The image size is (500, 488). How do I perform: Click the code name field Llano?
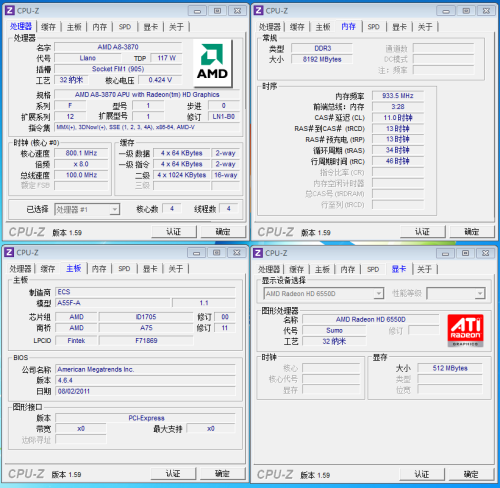click(87, 58)
